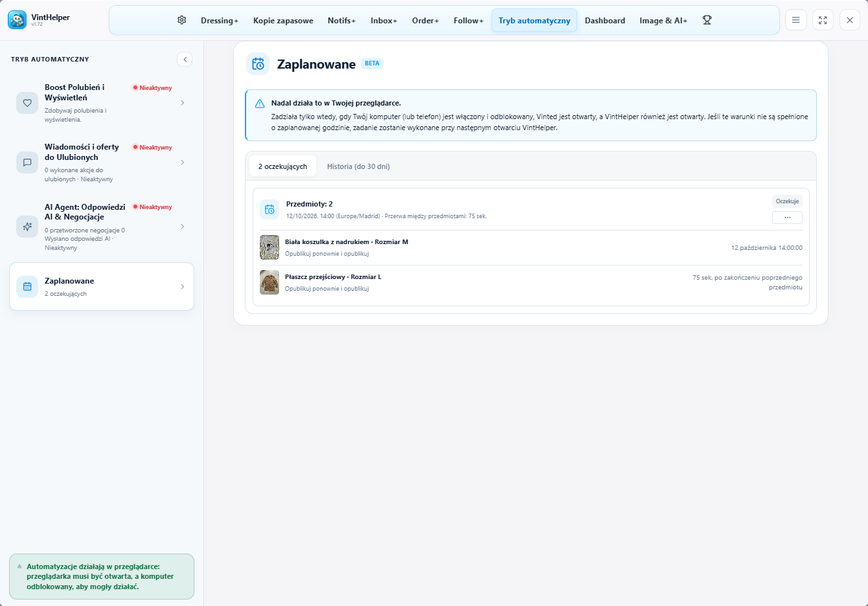
Task: Select Tryb automatyczny tab
Action: (534, 21)
